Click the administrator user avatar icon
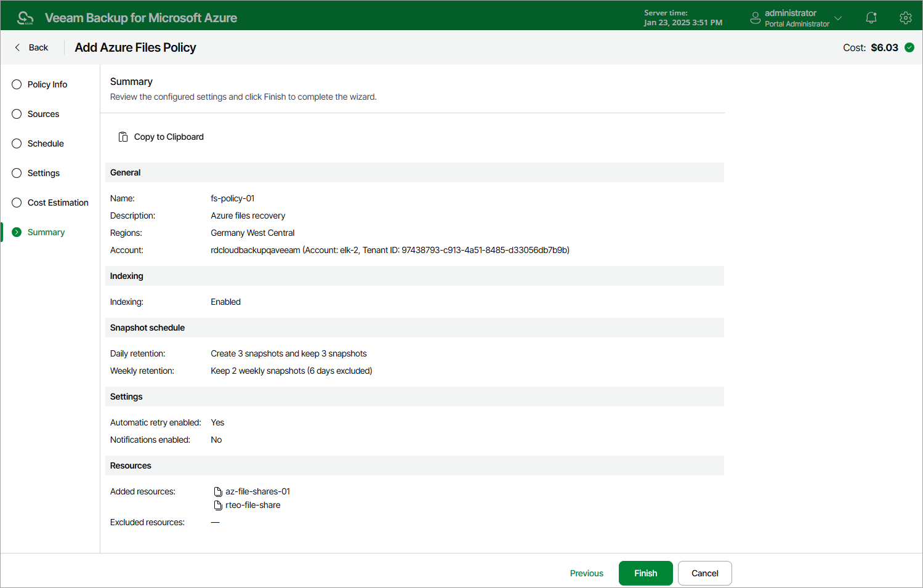 [756, 18]
